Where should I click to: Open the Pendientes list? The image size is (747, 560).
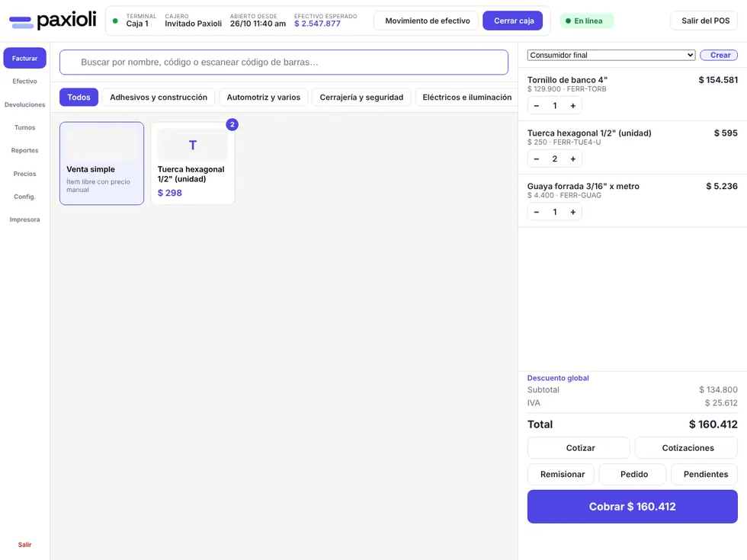coord(705,474)
